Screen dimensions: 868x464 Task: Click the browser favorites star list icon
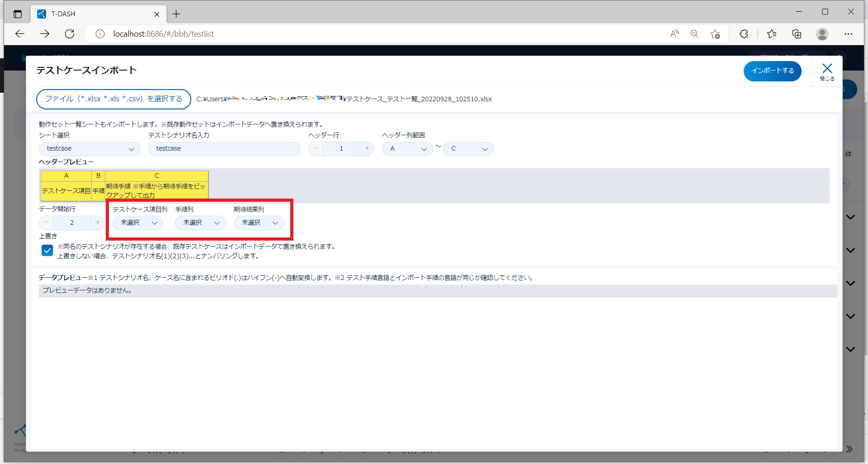coord(772,34)
